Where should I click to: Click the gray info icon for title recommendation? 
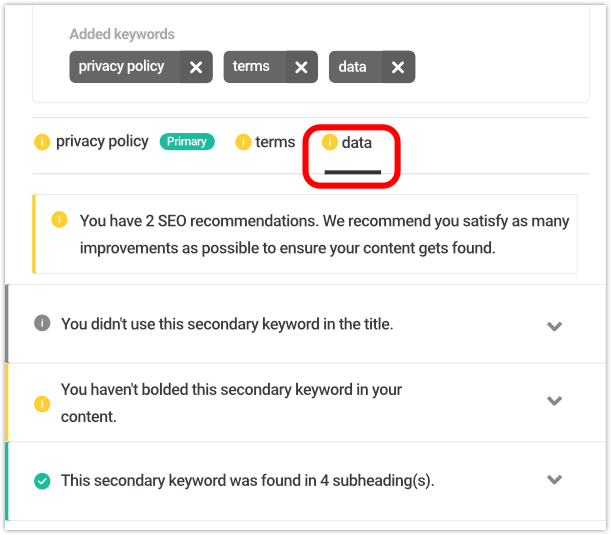coord(42,323)
